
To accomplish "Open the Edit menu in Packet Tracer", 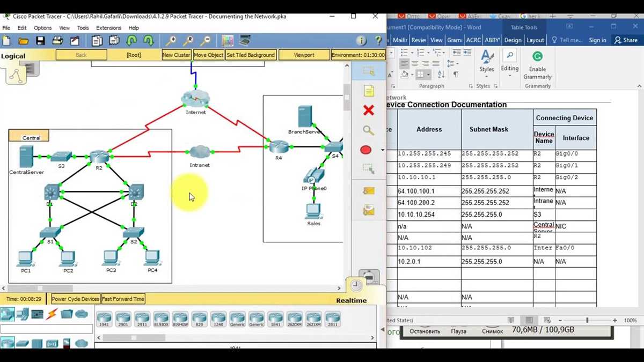I will (x=22, y=28).
